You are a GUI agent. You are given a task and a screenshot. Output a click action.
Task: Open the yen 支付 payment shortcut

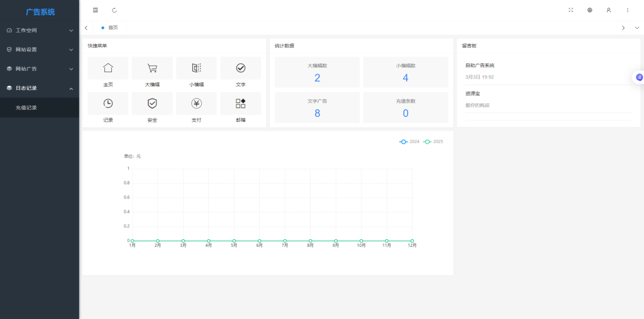tap(196, 104)
